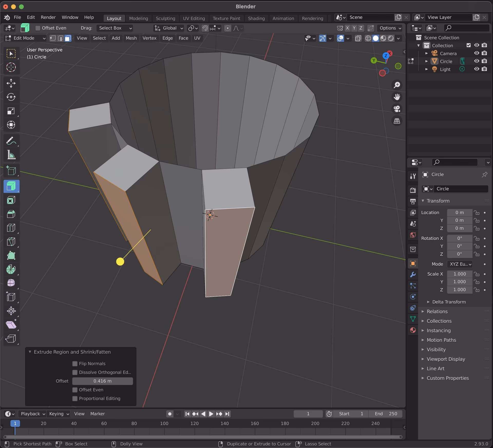Expand the Circle object in outliner
This screenshot has height=448, width=493.
[x=426, y=61]
